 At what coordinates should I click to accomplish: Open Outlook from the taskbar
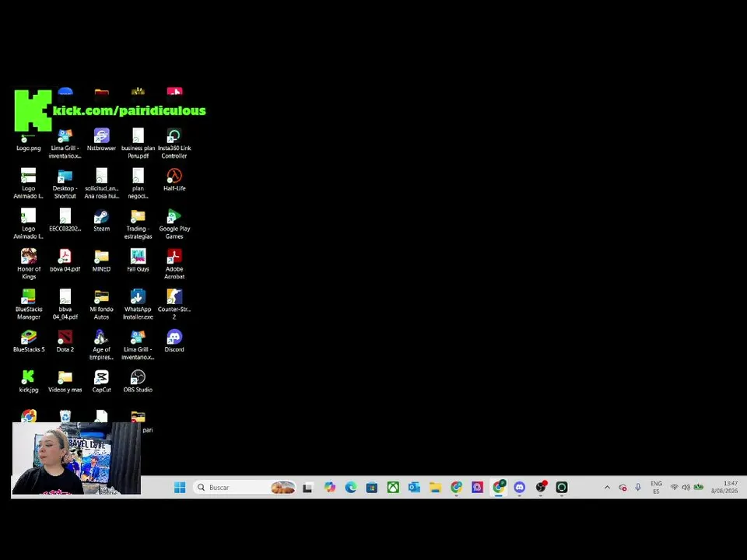coord(414,487)
